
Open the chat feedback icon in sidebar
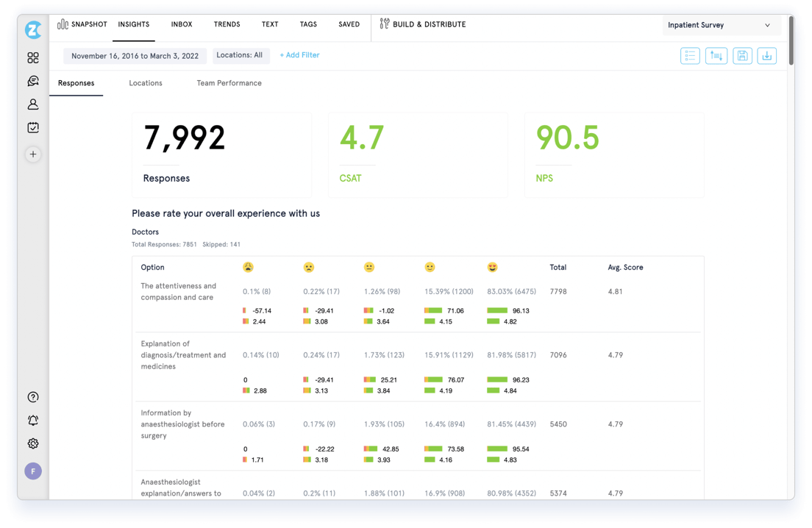33,81
